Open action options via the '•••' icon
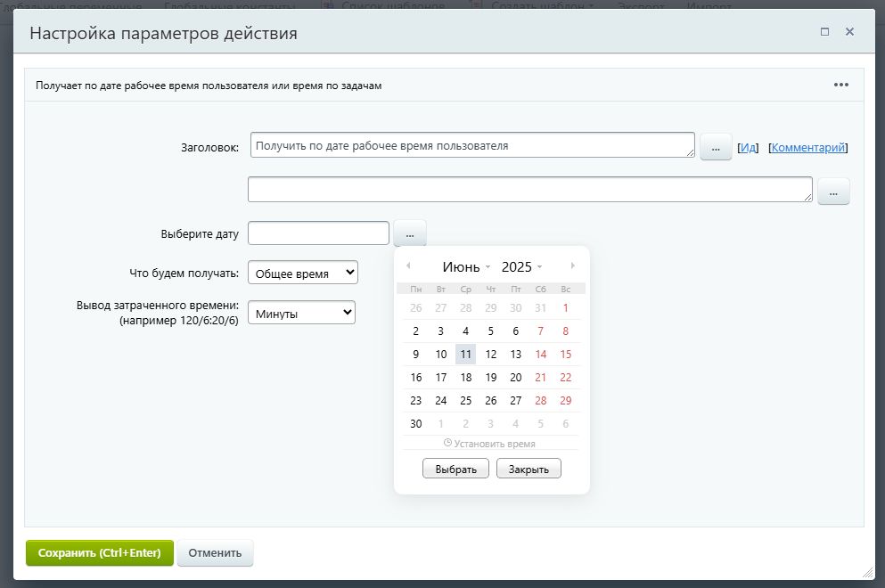The height and width of the screenshot is (588, 885). (x=840, y=84)
